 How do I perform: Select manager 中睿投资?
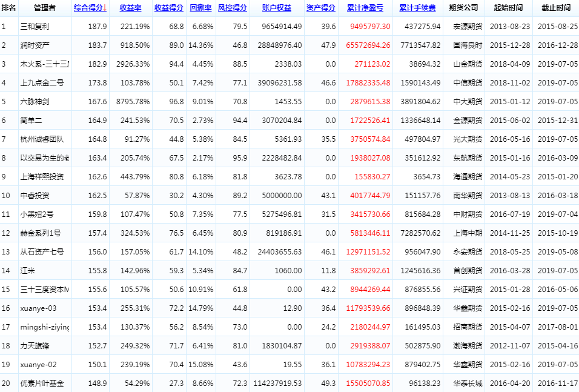point(35,196)
